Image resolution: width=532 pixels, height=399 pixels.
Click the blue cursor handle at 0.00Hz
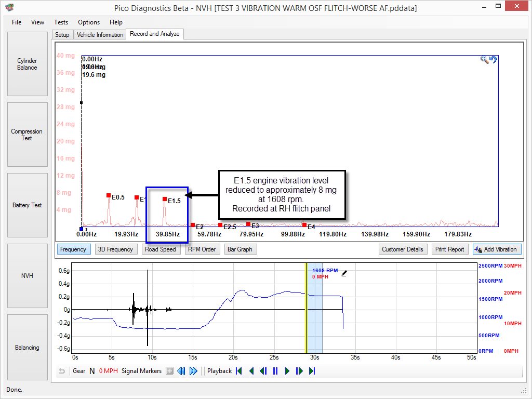click(81, 229)
